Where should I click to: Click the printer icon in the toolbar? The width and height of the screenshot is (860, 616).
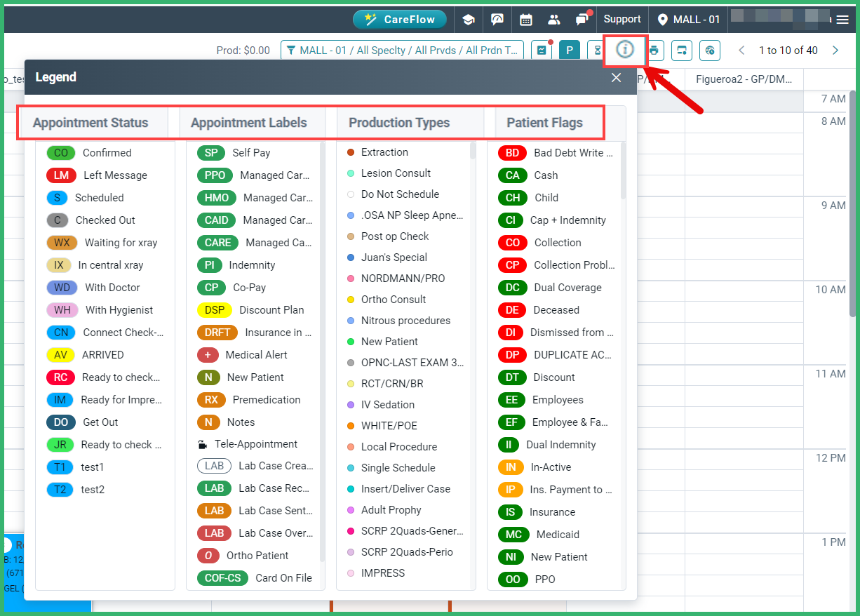tap(653, 50)
